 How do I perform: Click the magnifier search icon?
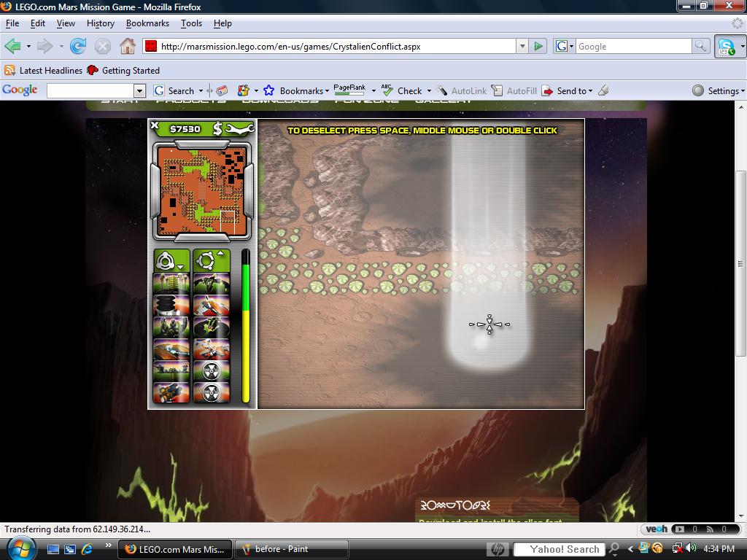(x=700, y=46)
